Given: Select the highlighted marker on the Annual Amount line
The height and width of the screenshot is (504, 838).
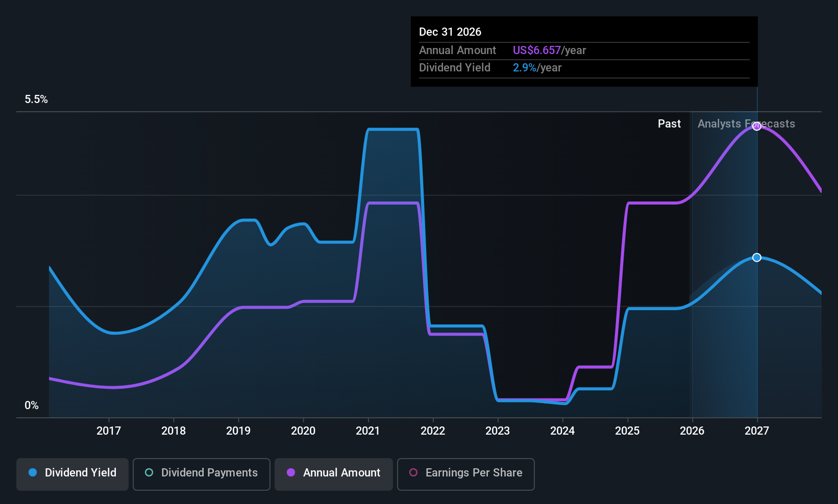Looking at the screenshot, I should [756, 127].
